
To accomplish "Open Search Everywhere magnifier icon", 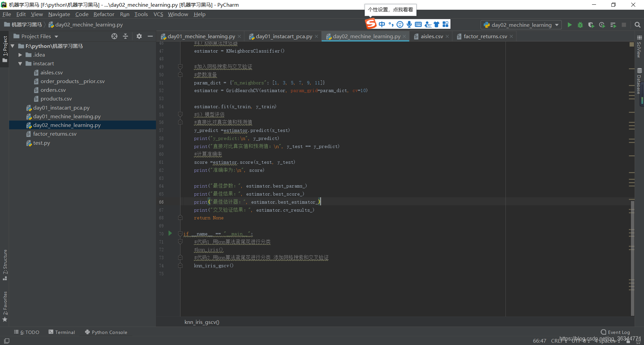I will click(x=638, y=25).
